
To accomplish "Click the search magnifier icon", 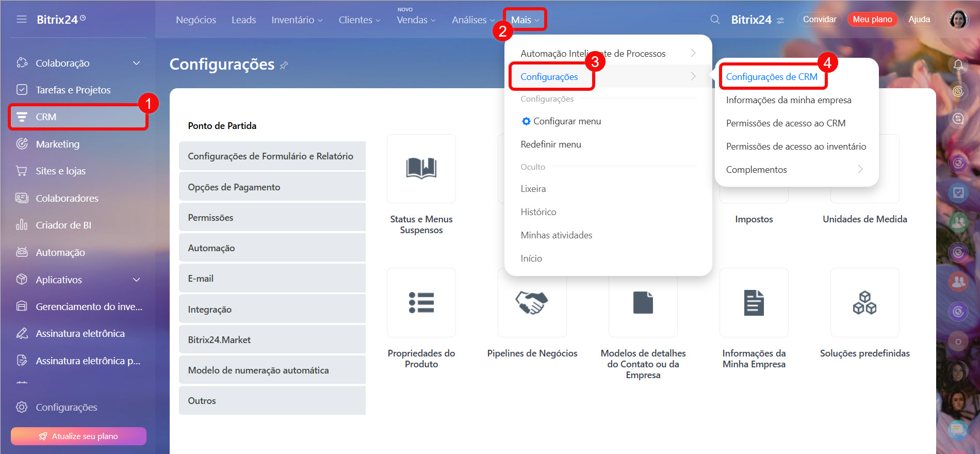I will coord(715,20).
